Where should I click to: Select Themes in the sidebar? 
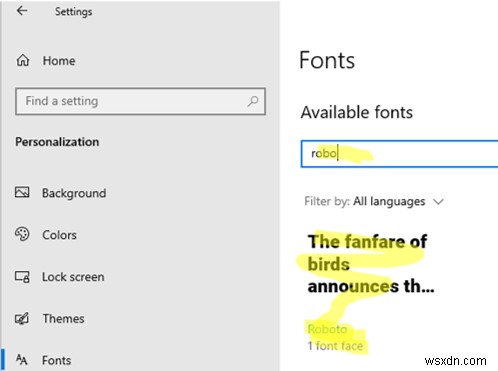click(x=63, y=319)
